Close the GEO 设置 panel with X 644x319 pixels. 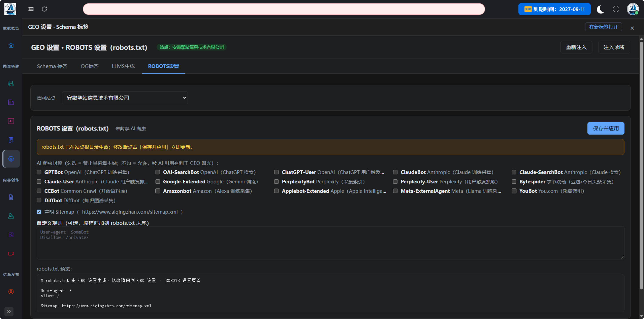(x=632, y=28)
